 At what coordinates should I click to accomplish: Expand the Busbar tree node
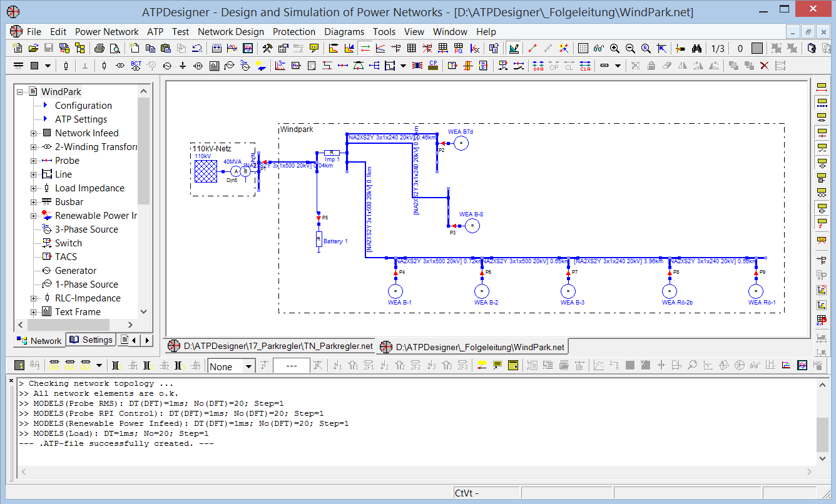pyautogui.click(x=34, y=202)
